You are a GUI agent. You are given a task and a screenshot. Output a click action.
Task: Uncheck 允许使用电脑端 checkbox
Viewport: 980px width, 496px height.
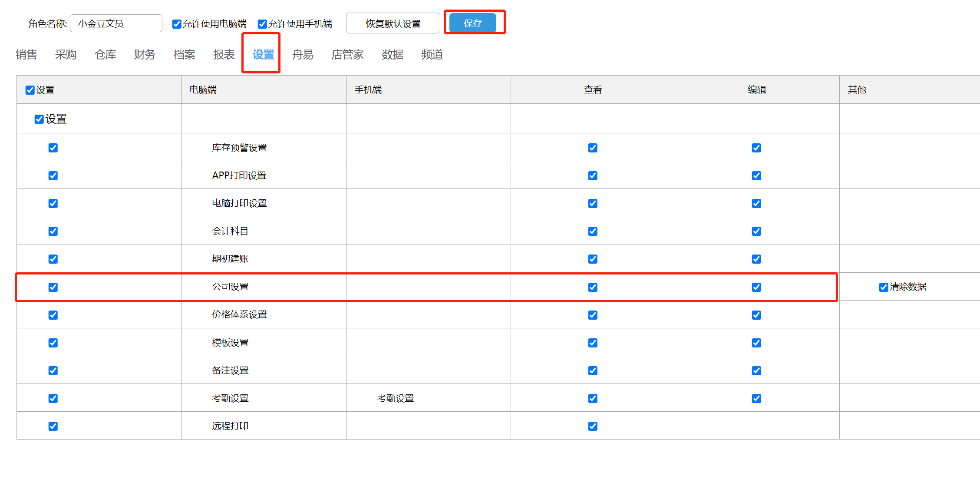(x=177, y=24)
